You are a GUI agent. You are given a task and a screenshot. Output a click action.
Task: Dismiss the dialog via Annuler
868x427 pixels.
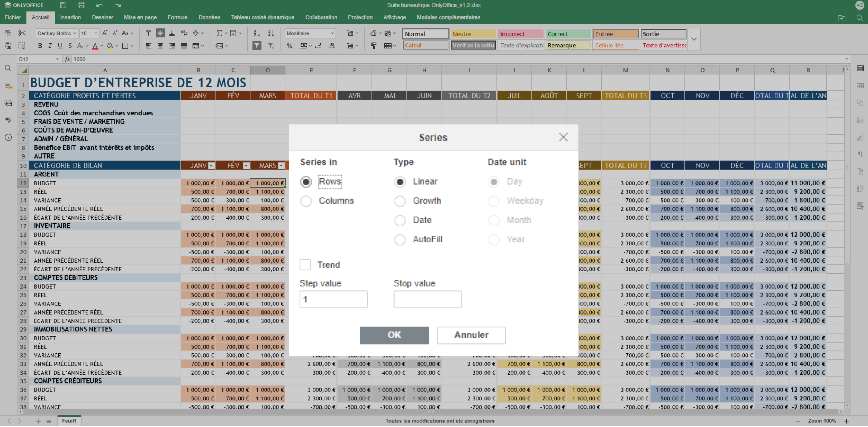[x=471, y=335]
